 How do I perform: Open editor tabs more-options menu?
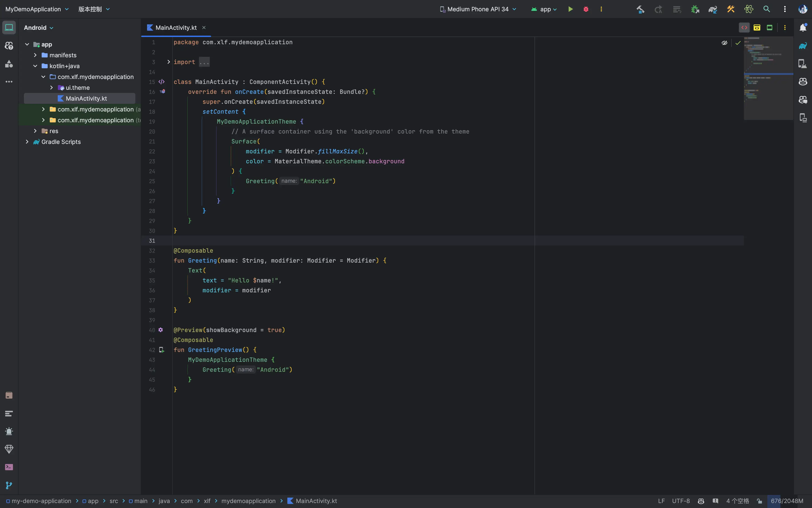[x=785, y=28]
